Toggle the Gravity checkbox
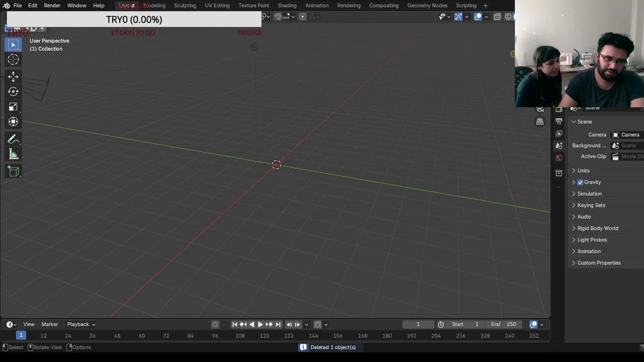The width and height of the screenshot is (644, 362). tap(580, 182)
